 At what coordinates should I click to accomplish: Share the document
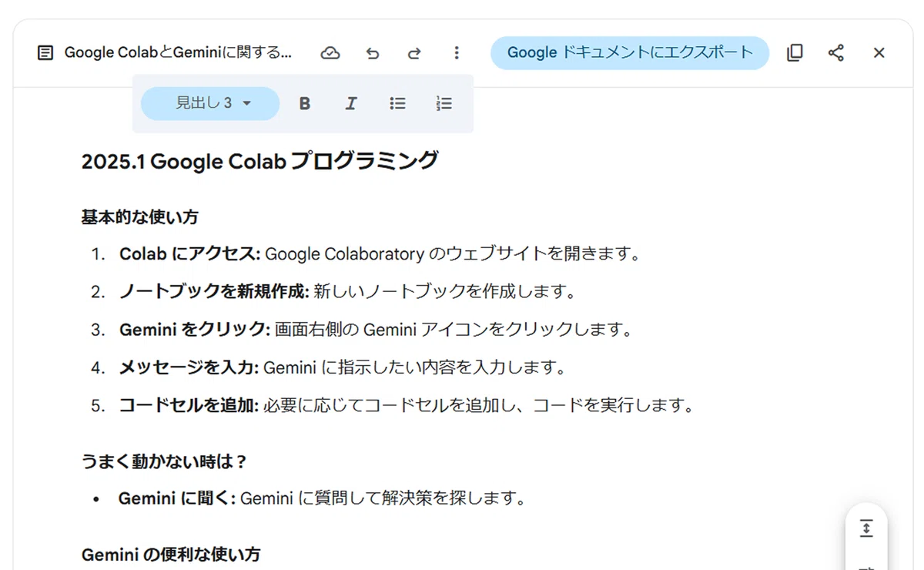click(x=836, y=53)
